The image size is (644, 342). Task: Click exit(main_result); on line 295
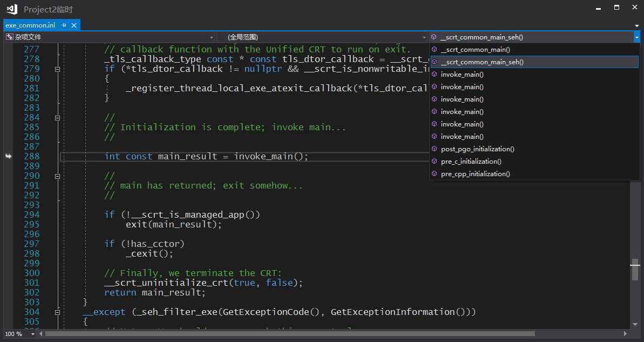pyautogui.click(x=174, y=224)
